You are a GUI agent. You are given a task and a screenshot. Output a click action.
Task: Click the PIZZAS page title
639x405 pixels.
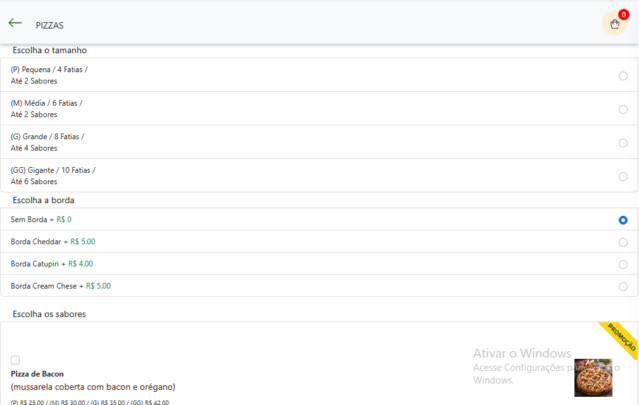coord(49,25)
